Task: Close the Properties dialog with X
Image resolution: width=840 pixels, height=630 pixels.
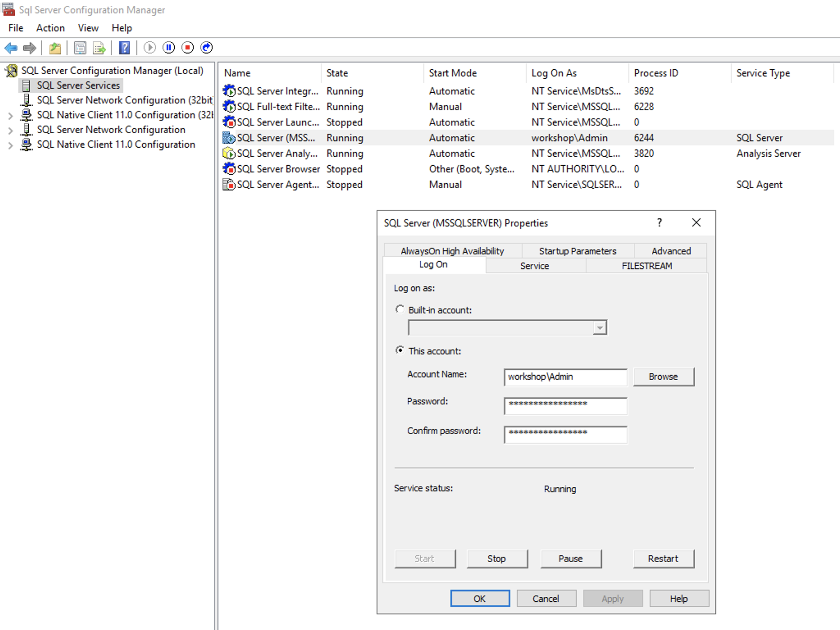Action: pos(696,222)
